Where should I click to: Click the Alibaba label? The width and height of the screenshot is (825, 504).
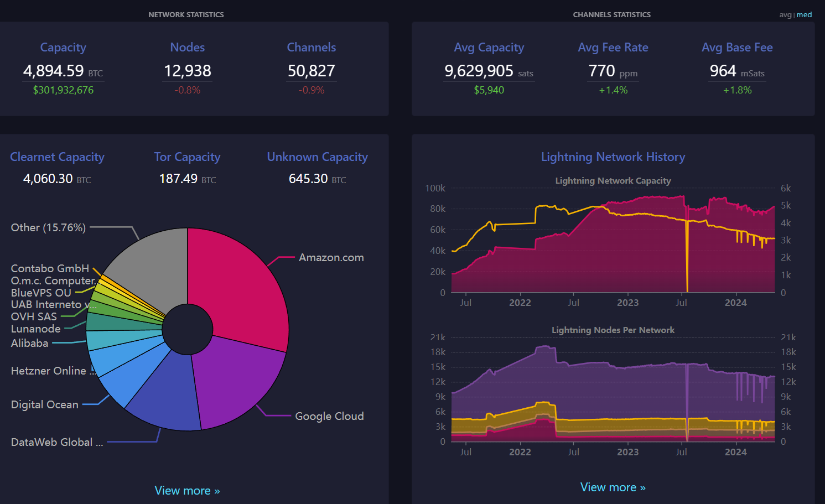[x=29, y=343]
